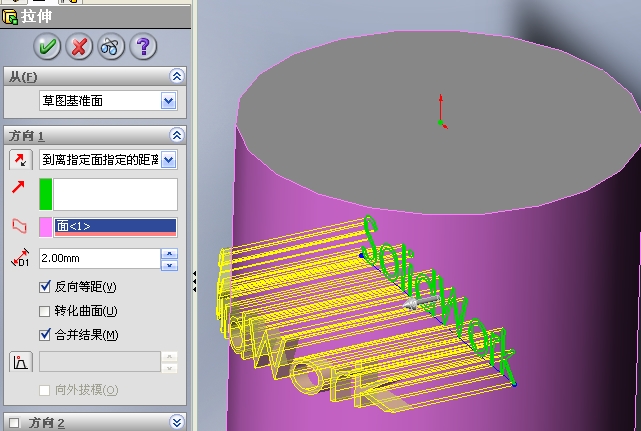
Task: Confirm the extrude with green checkmark
Action: click(47, 46)
